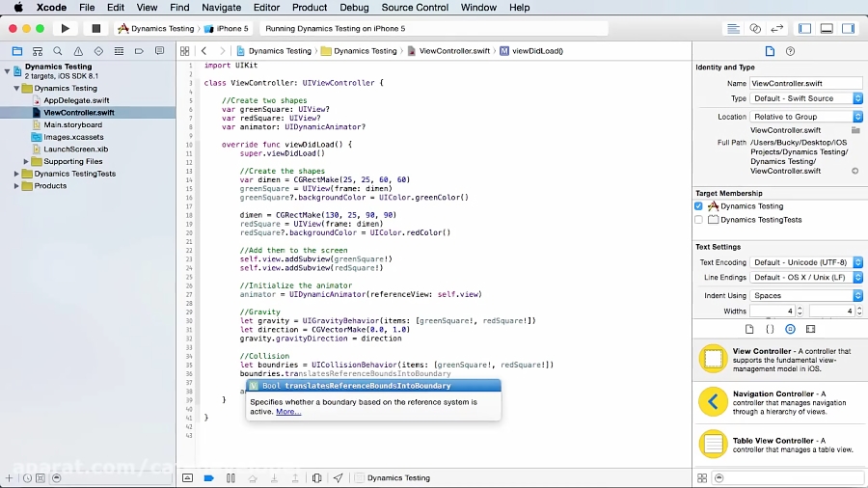Open the debug navigator
This screenshot has width=868, height=488.
119,51
